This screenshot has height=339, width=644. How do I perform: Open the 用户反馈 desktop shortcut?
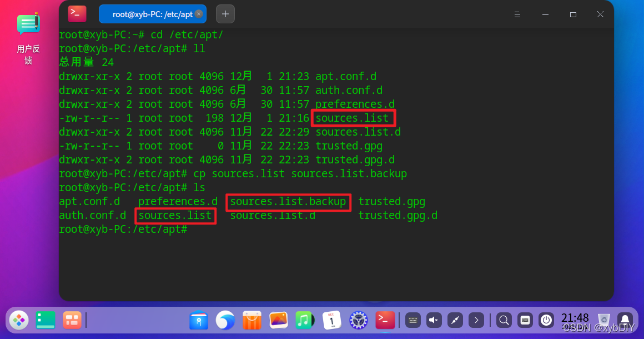pos(28,38)
